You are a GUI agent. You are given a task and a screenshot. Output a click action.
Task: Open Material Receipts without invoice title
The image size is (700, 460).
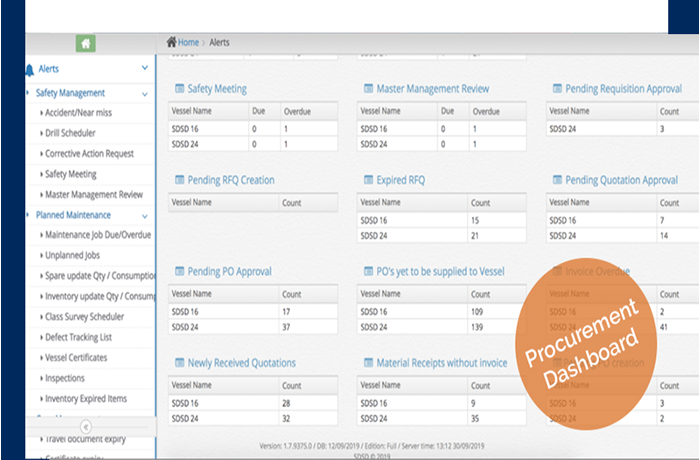[442, 363]
